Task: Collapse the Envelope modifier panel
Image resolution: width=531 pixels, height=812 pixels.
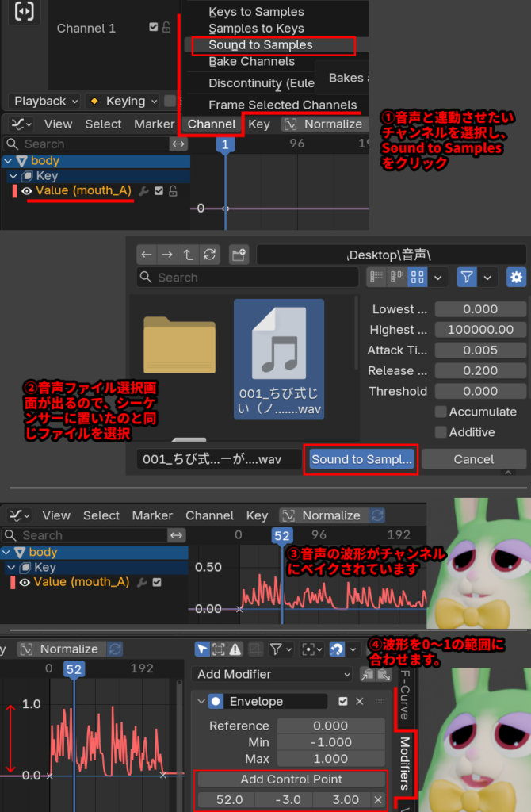Action: click(x=201, y=701)
